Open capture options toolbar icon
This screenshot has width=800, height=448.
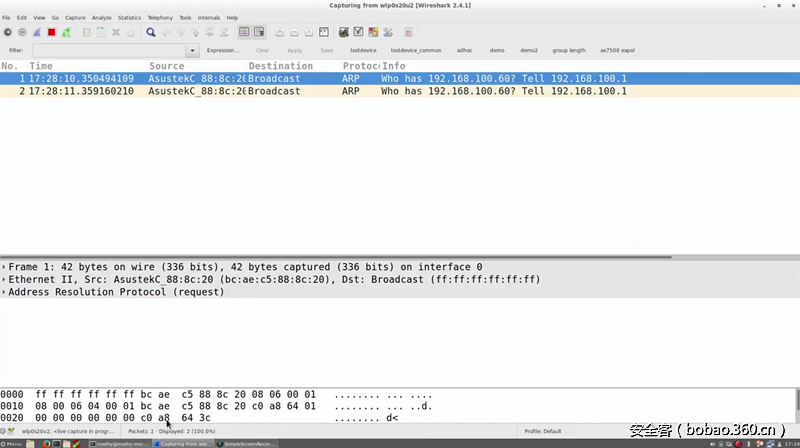22,32
